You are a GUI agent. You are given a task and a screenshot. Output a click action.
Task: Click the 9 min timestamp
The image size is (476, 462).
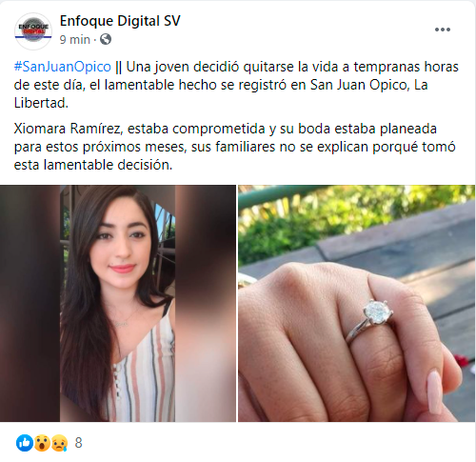click(x=75, y=39)
